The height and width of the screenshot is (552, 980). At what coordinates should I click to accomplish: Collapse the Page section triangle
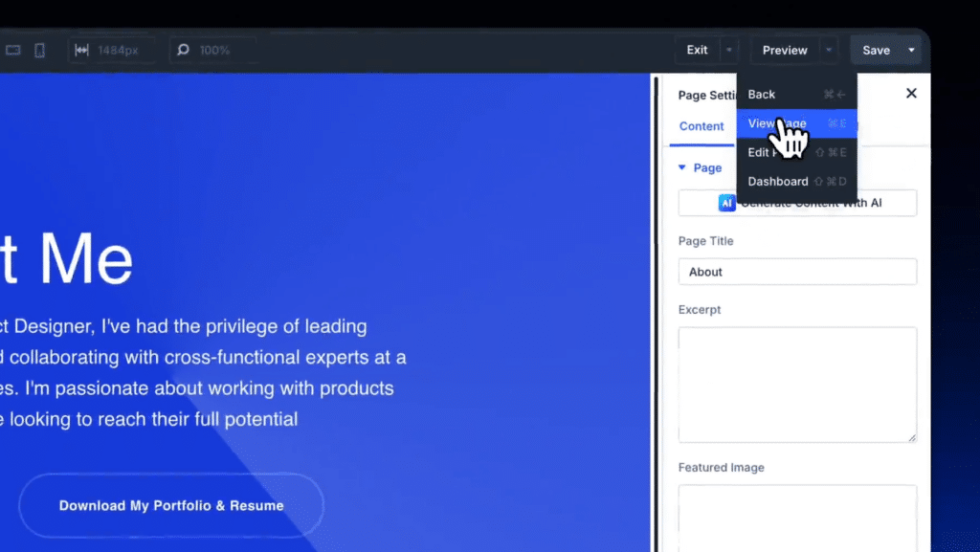click(x=682, y=167)
